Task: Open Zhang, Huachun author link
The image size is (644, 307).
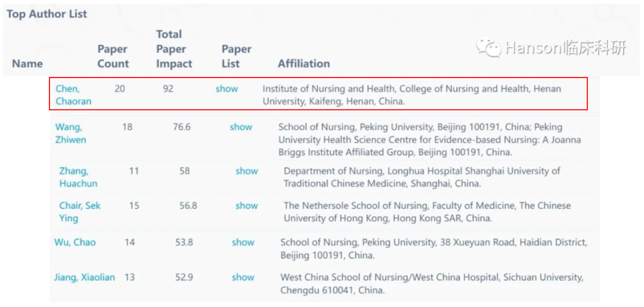Action: [78, 177]
